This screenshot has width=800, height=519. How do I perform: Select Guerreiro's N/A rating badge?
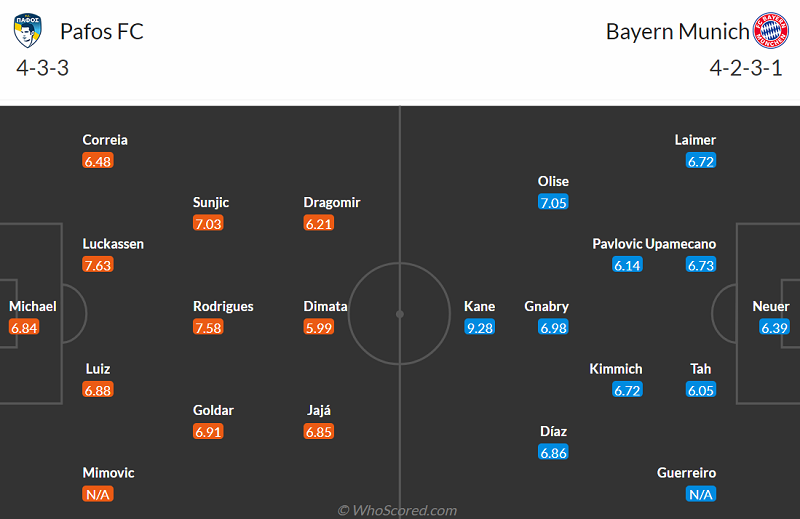tap(701, 494)
